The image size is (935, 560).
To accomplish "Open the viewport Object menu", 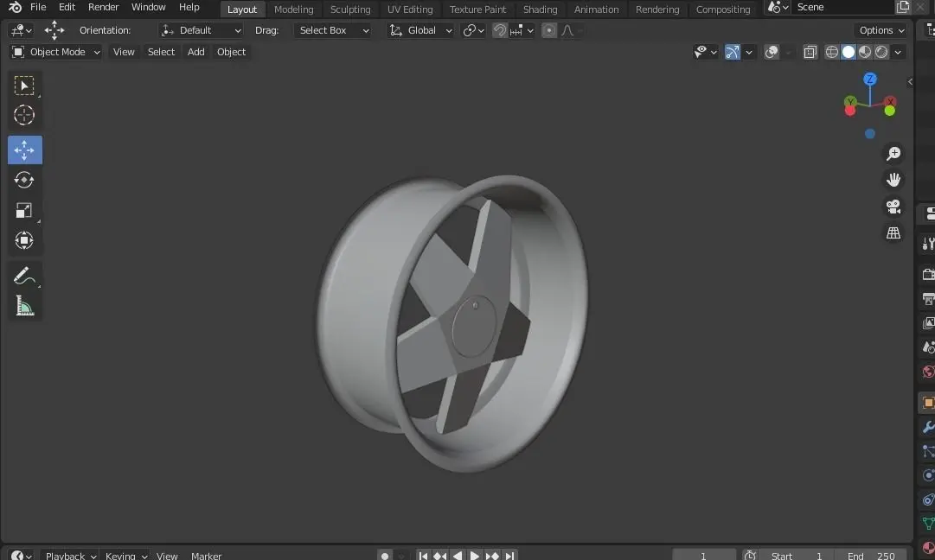I will pyautogui.click(x=231, y=52).
